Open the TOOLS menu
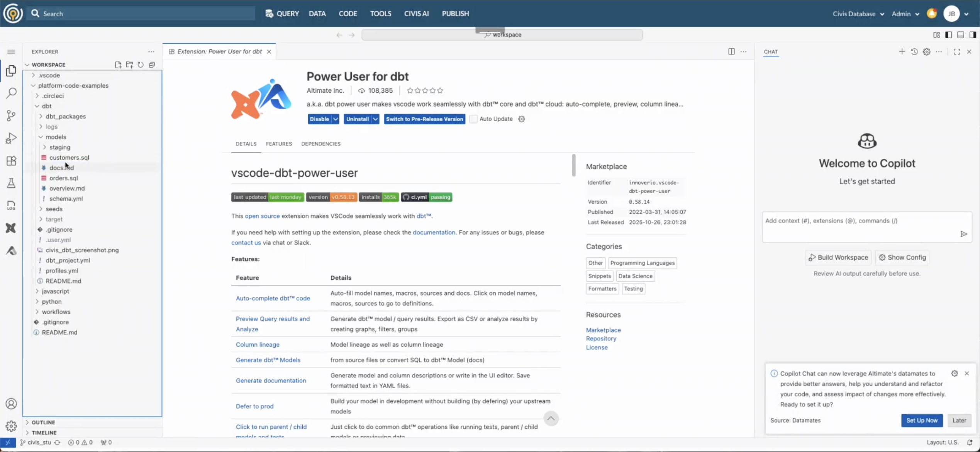The height and width of the screenshot is (452, 980). click(380, 14)
